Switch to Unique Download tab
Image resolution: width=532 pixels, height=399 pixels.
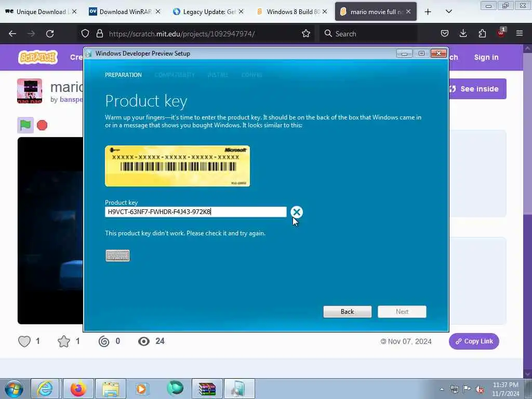pyautogui.click(x=41, y=12)
